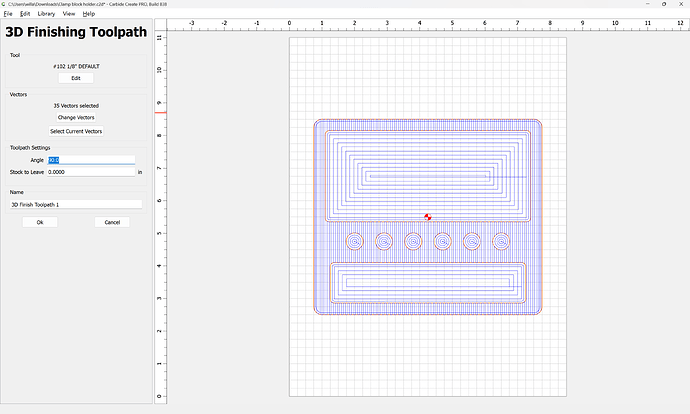Cancel the 3D Finishing Toolpath

coord(112,222)
